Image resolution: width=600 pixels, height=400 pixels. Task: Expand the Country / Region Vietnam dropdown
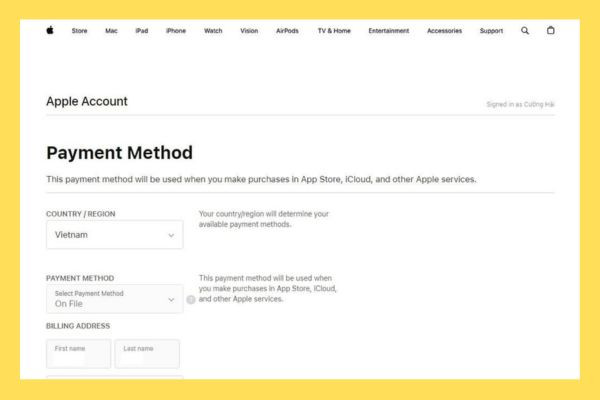[114, 235]
